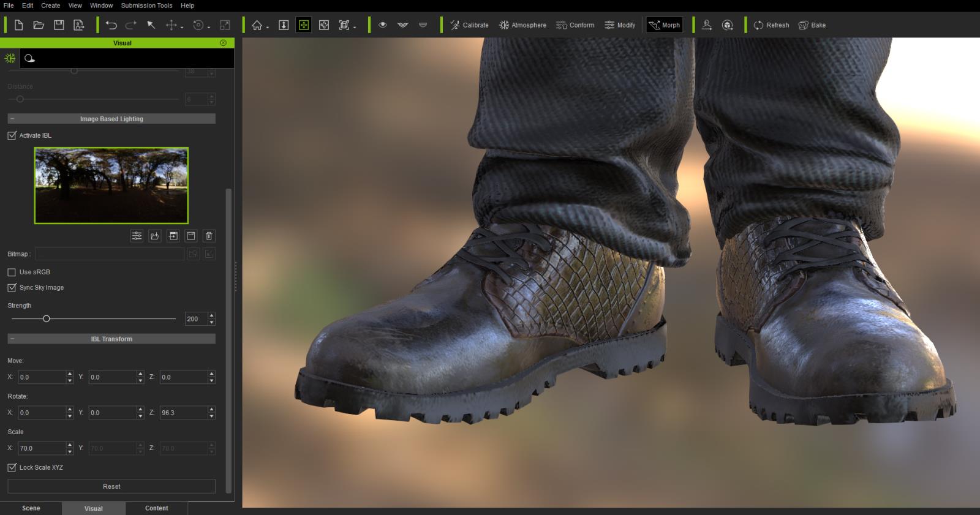Toggle the Morph button

pyautogui.click(x=665, y=25)
